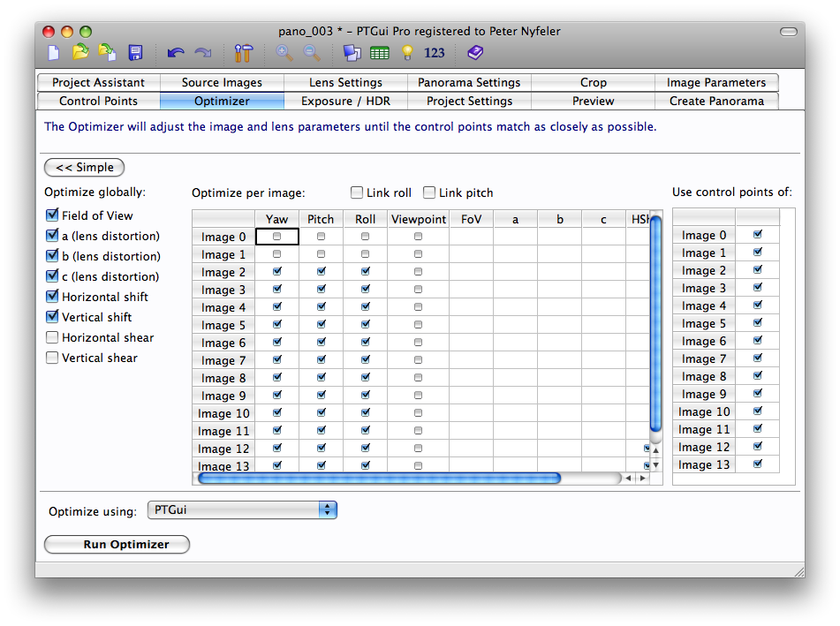This screenshot has height=626, width=840.
Task: Uncheck the Field of View checkbox
Action: tap(52, 215)
